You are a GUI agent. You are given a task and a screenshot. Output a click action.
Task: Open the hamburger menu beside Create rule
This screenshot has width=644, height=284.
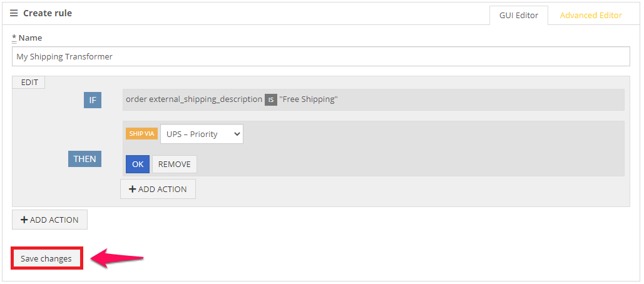14,13
